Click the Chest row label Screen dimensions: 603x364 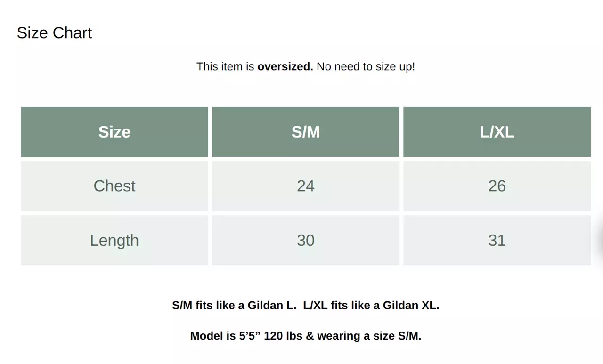(x=114, y=186)
